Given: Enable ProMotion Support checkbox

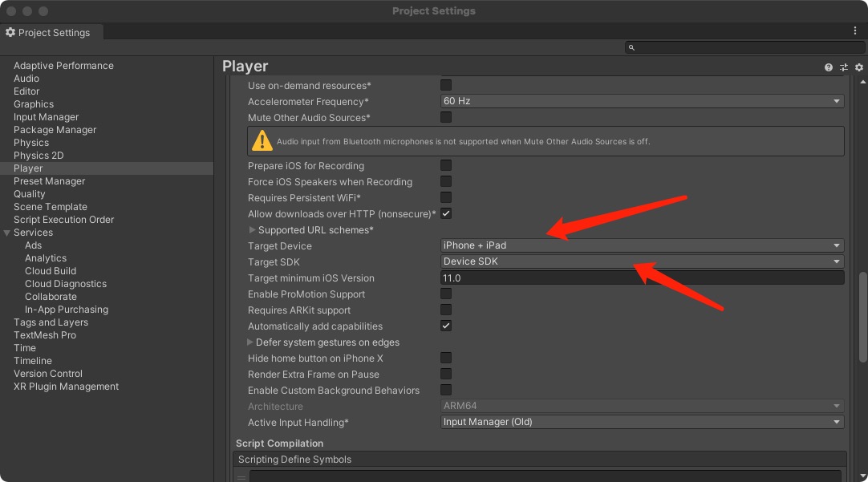Looking at the screenshot, I should pyautogui.click(x=445, y=294).
